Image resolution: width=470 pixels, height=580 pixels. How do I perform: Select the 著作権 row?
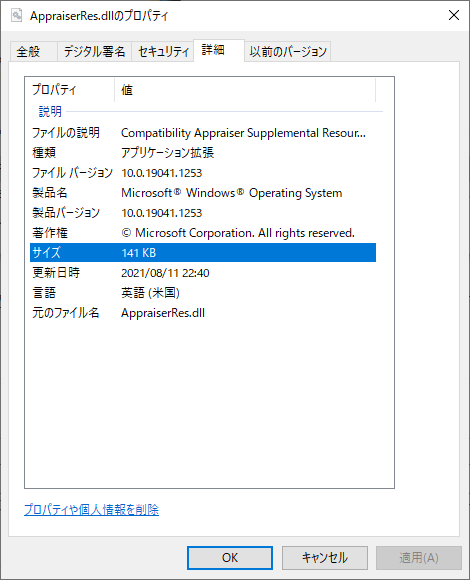[x=203, y=233]
